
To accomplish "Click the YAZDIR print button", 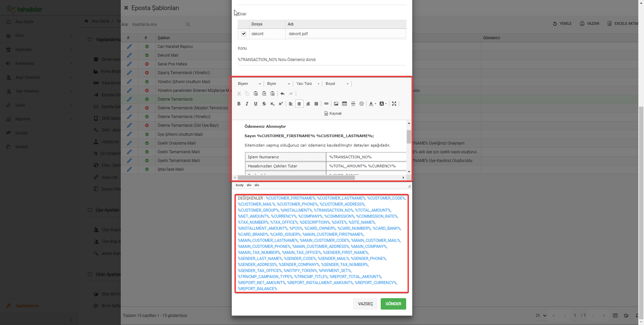I will tap(589, 24).
